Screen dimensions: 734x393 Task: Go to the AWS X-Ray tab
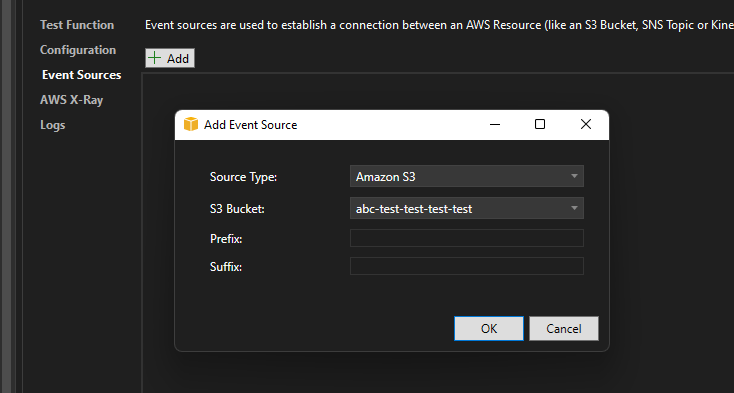[x=71, y=100]
